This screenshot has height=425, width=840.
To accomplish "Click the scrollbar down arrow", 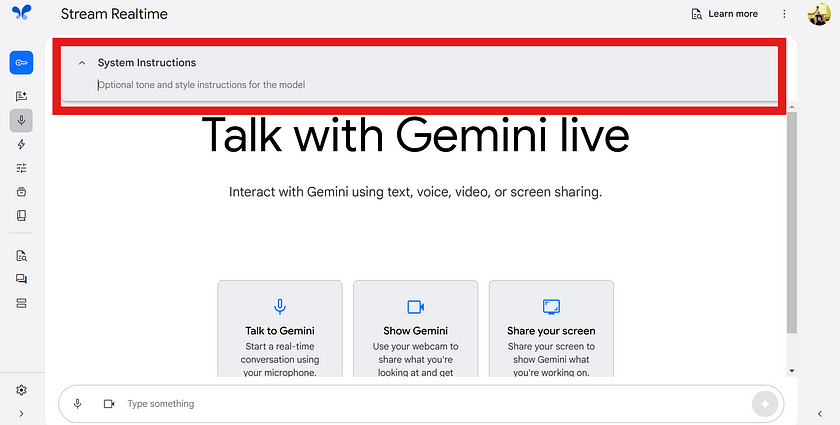I will pos(792,371).
